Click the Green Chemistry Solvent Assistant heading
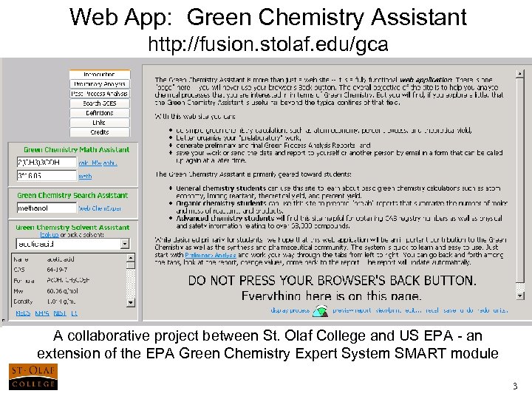The width and height of the screenshot is (532, 399). point(72,228)
